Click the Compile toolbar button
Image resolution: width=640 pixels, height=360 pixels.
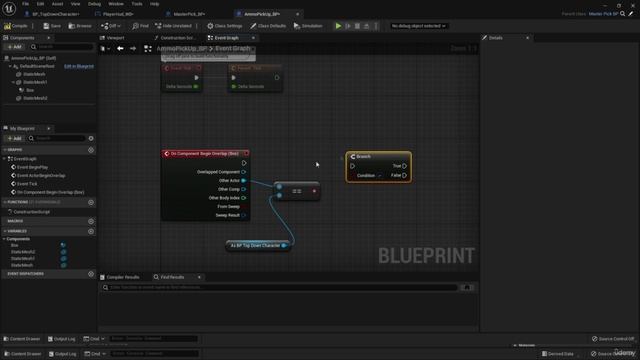pyautogui.click(x=16, y=26)
